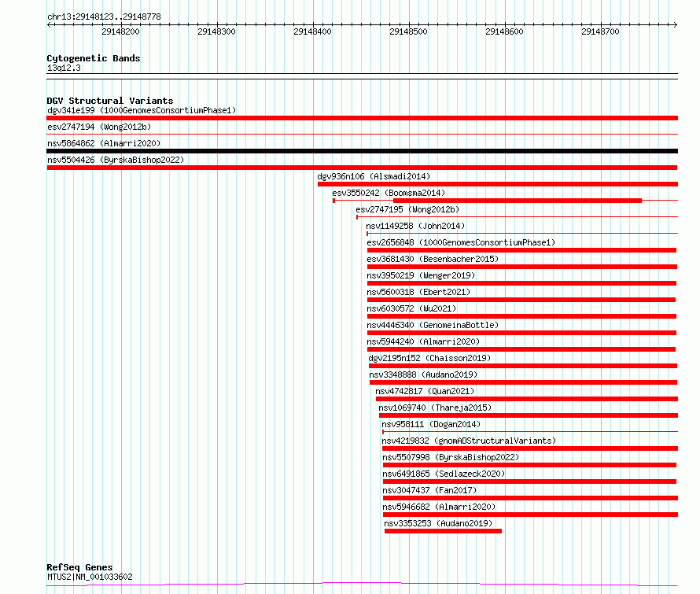Click nsv5944240 (Almarri2020) label

(423, 341)
